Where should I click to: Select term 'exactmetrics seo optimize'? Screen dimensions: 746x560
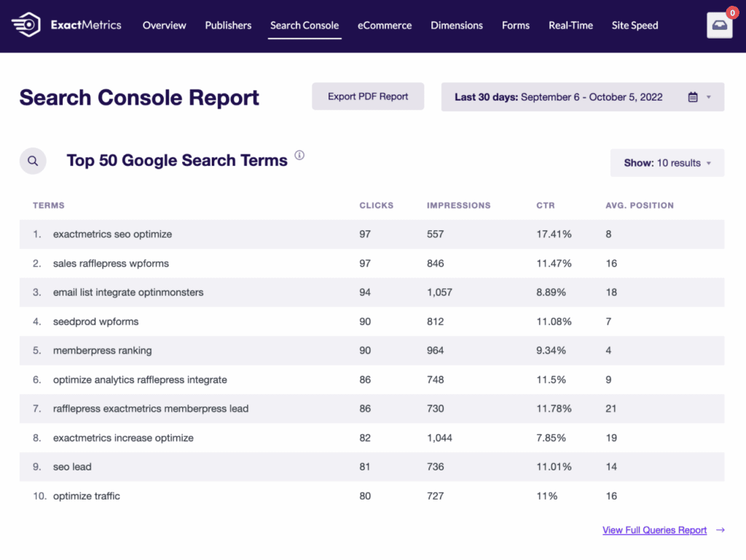pos(112,234)
